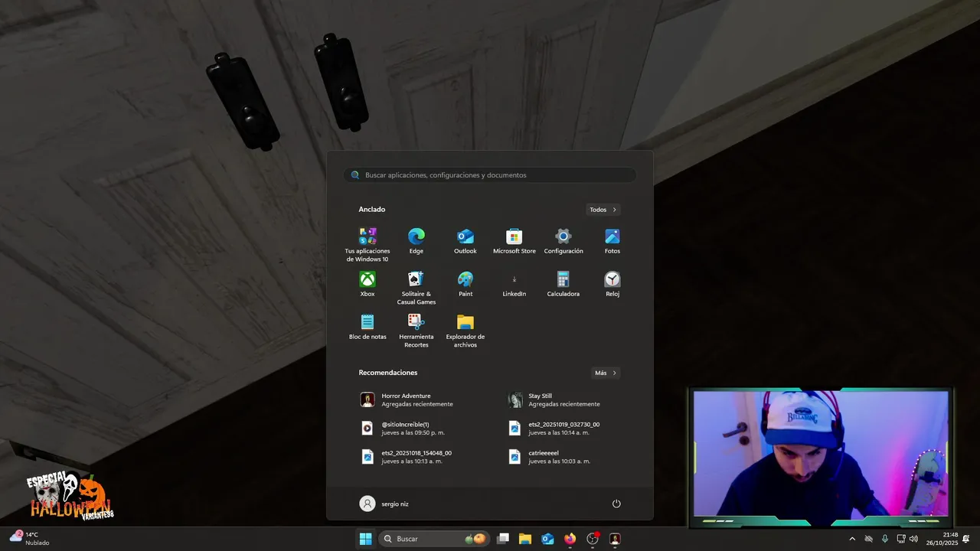Launch Herramienta Recortes snipping tool

416,331
